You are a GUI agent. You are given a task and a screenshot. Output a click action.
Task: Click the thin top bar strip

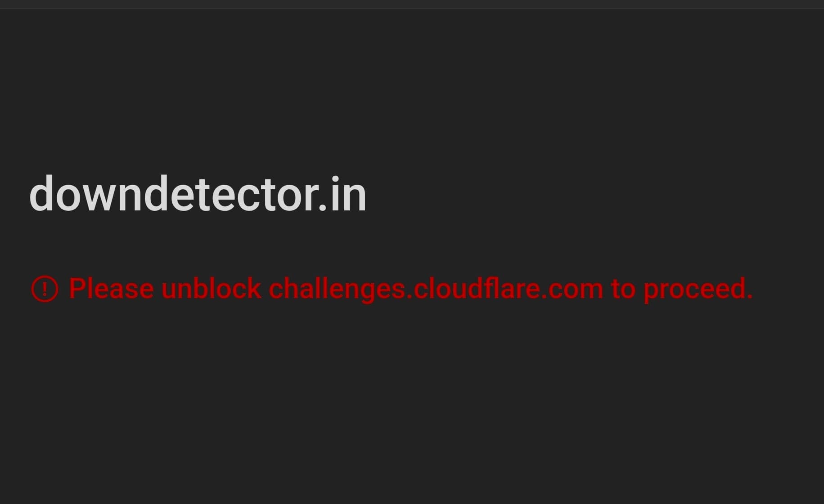(412, 4)
